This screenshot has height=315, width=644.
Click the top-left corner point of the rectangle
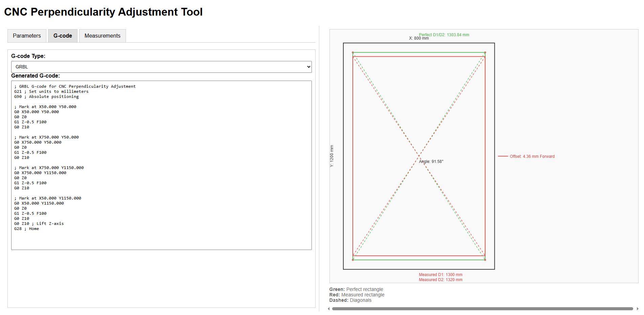pos(353,53)
